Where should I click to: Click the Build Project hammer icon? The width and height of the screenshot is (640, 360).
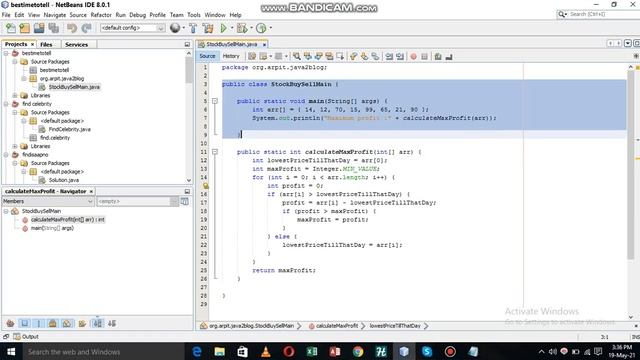[193, 28]
